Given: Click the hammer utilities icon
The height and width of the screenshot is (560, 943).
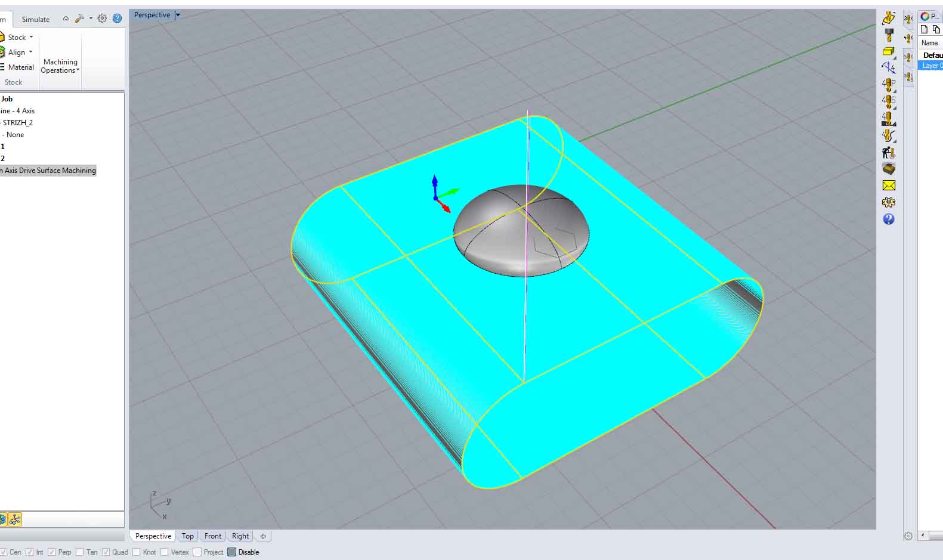Looking at the screenshot, I should click(x=79, y=18).
